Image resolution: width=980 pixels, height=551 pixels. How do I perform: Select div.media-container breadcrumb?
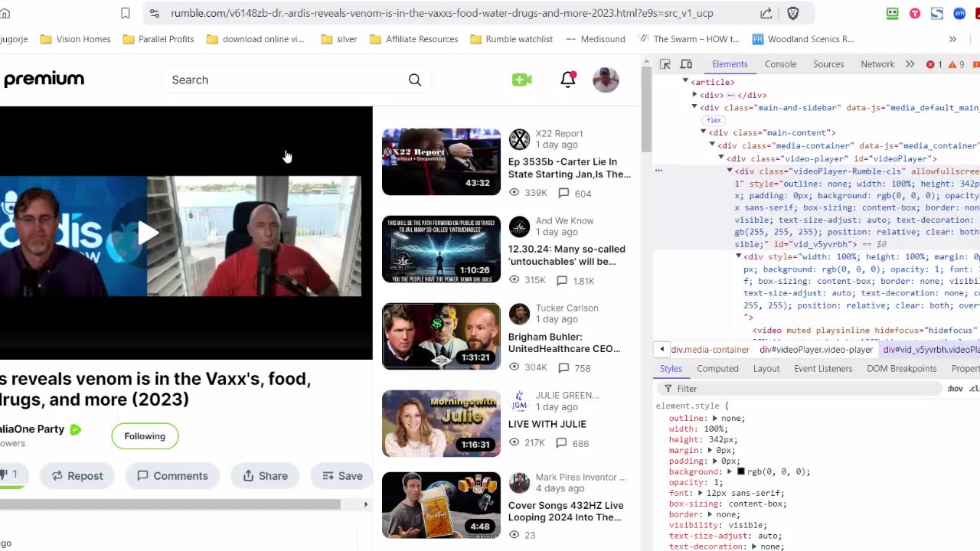click(x=710, y=350)
